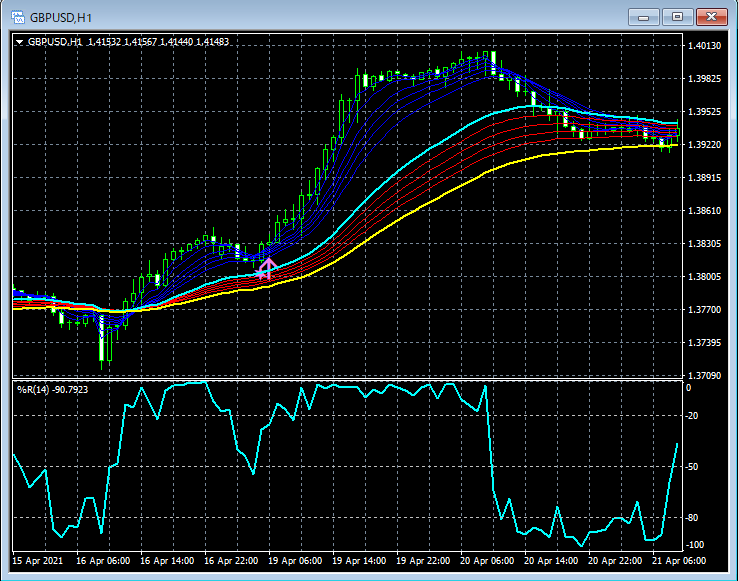Image resolution: width=739 pixels, height=581 pixels.
Task: Click the -100 level on Williams %R scale
Action: click(693, 545)
